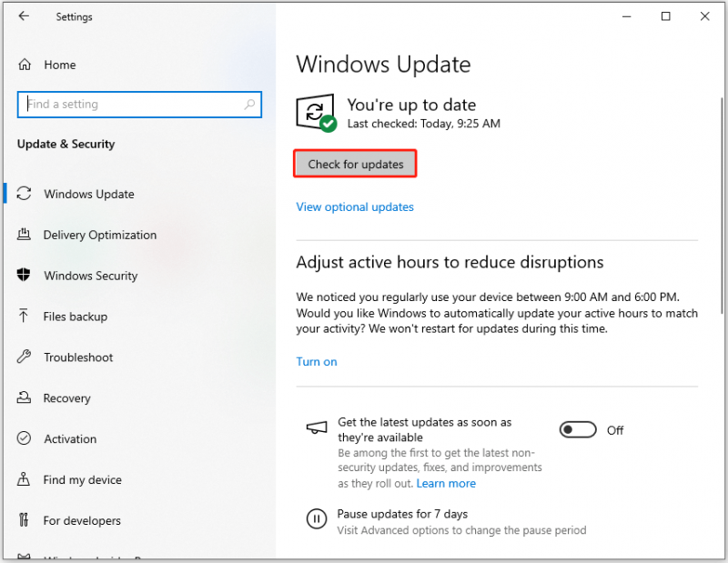
Task: Maximize the Settings window
Action: point(665,16)
